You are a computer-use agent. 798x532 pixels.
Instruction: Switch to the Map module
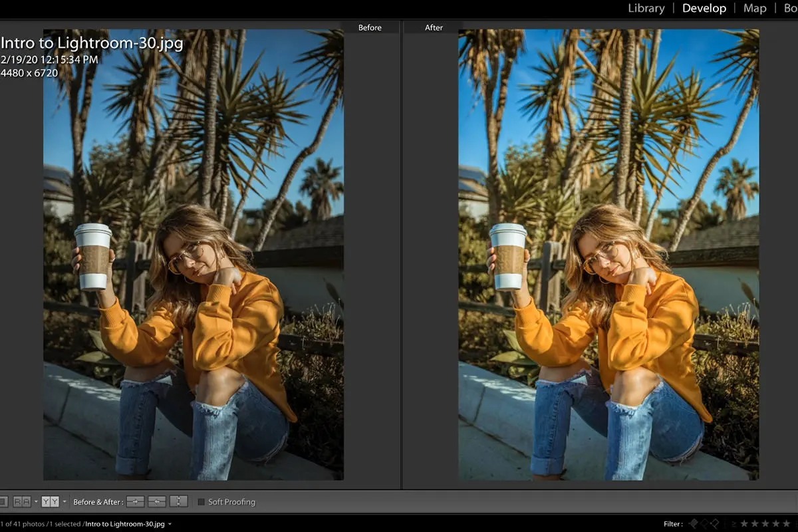point(755,8)
